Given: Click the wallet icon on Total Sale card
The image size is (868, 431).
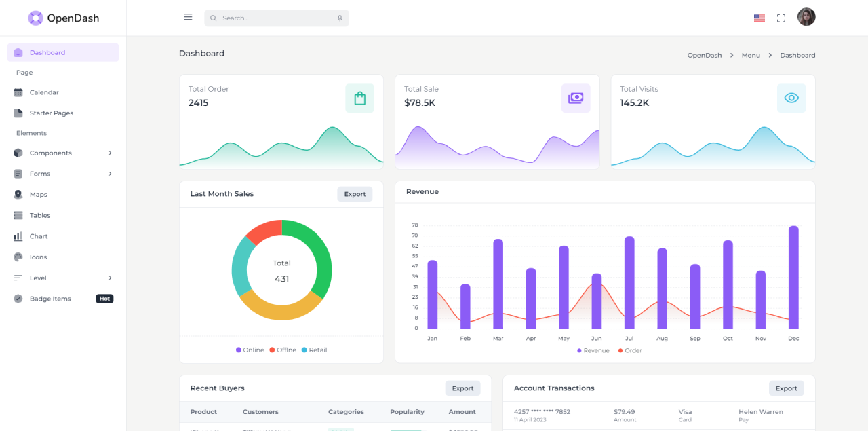Looking at the screenshot, I should [575, 98].
